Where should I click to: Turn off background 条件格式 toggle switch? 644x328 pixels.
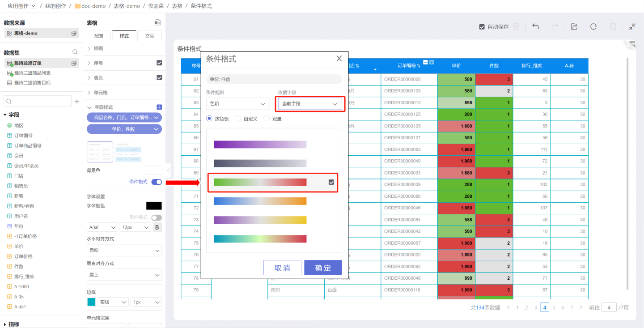tap(157, 182)
